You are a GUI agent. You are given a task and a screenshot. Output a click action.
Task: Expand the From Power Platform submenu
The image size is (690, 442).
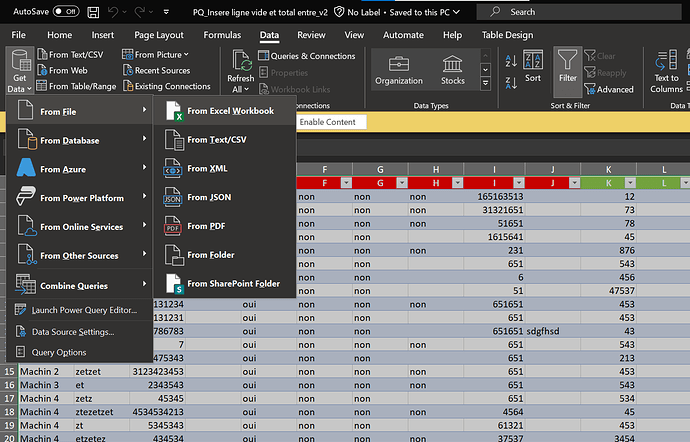click(x=80, y=198)
